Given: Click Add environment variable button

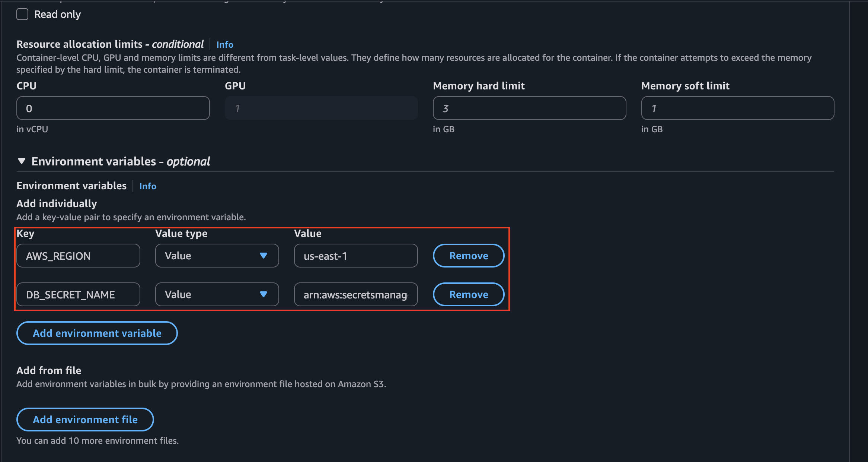Looking at the screenshot, I should click(x=97, y=333).
